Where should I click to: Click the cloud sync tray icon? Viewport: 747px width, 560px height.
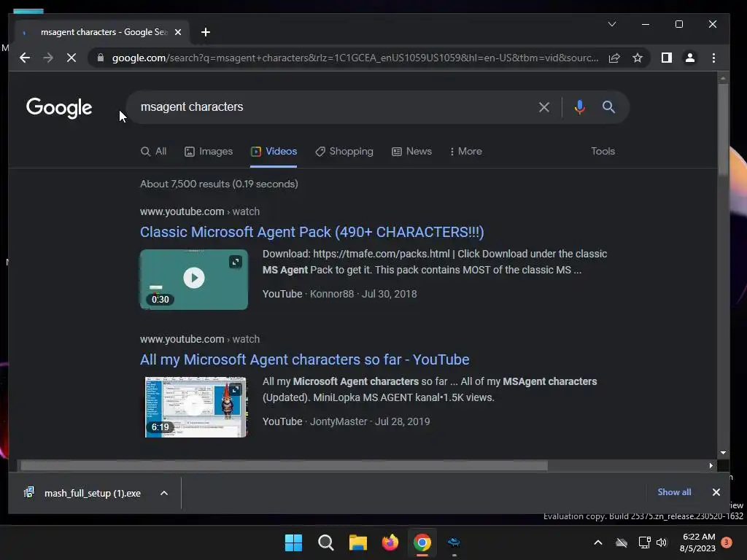622,542
